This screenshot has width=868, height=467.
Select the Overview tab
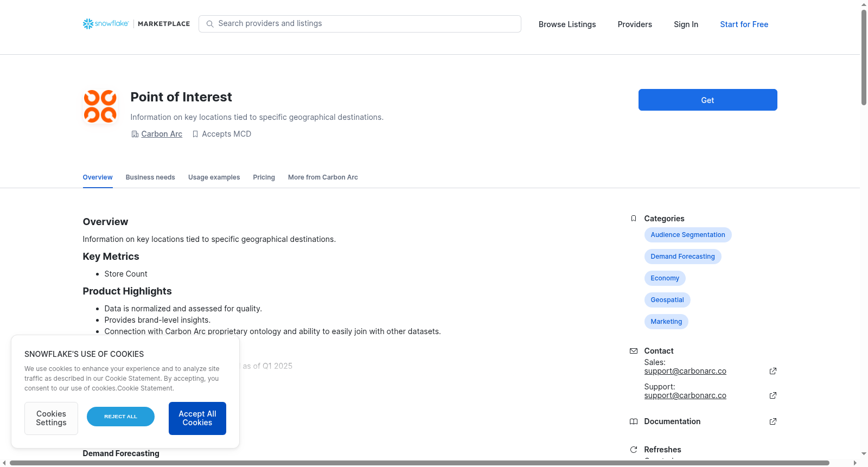point(98,177)
